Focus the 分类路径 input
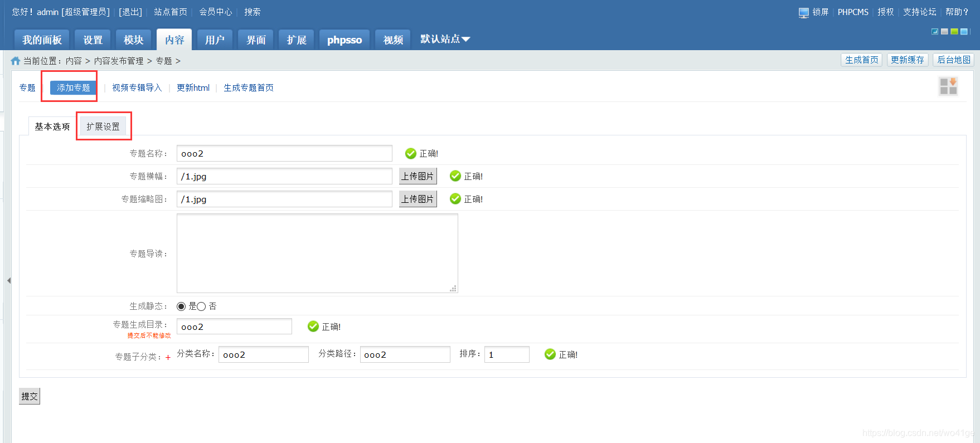The image size is (980, 443). pos(405,354)
